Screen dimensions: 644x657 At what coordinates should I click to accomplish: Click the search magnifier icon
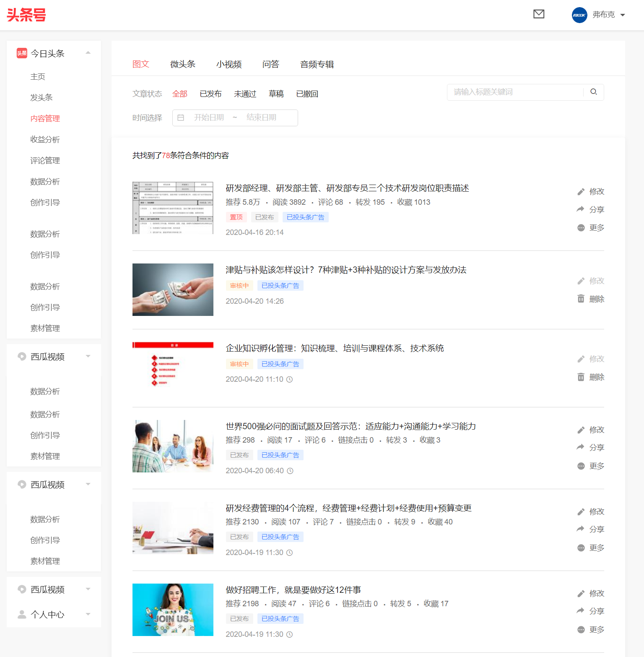coord(594,92)
